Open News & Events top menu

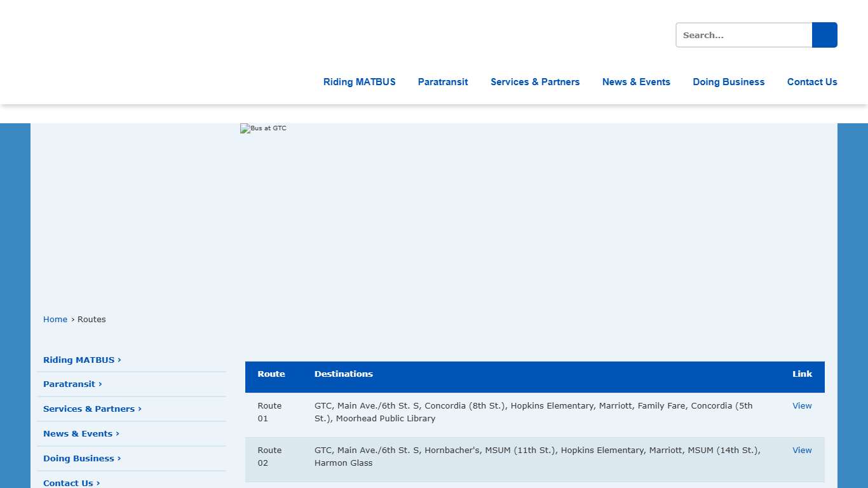coord(636,82)
